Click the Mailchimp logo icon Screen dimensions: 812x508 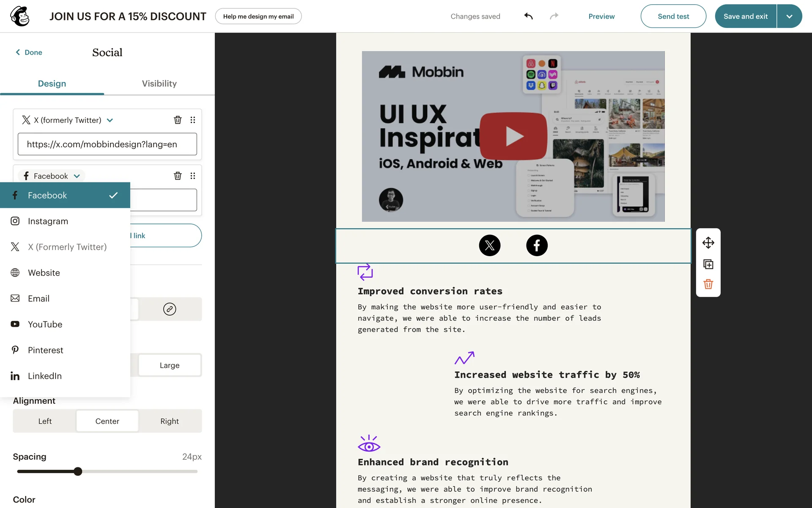[20, 16]
